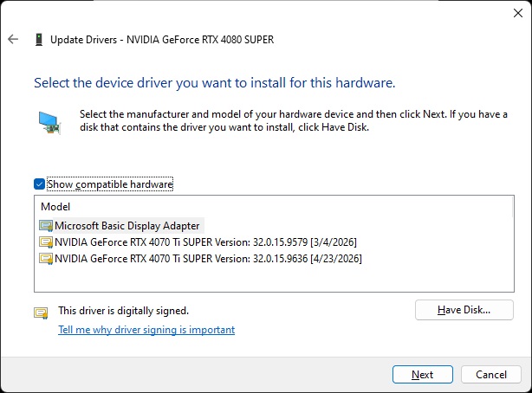Uncheck Show compatible hardware checkbox
Viewport: 532px width, 393px height.
pyautogui.click(x=39, y=184)
